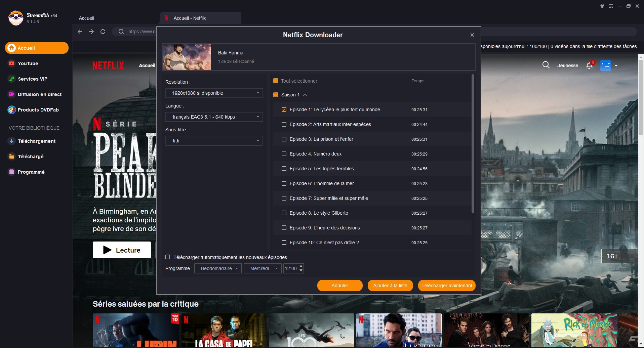Open the Lucifer thumbnail
The width and height of the screenshot is (644, 348).
pos(399,330)
